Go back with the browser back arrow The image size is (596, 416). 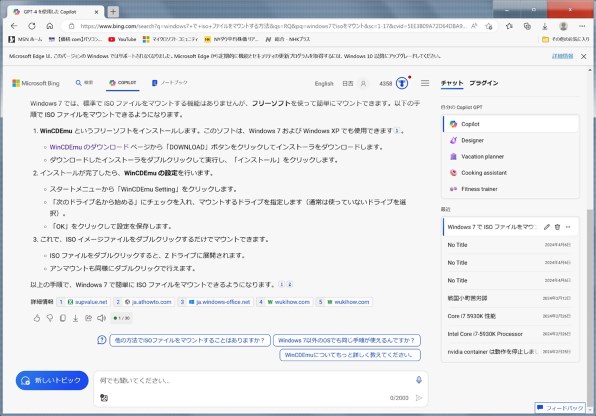tap(14, 26)
